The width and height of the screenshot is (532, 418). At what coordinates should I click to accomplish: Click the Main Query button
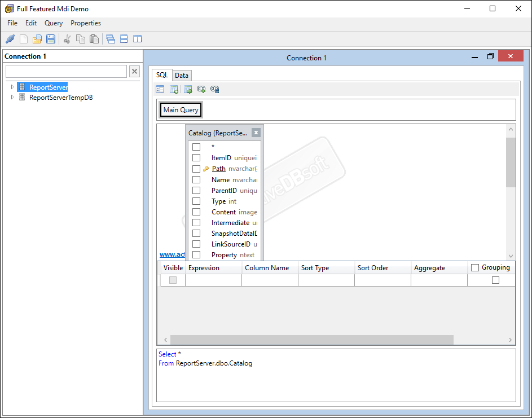click(x=180, y=109)
